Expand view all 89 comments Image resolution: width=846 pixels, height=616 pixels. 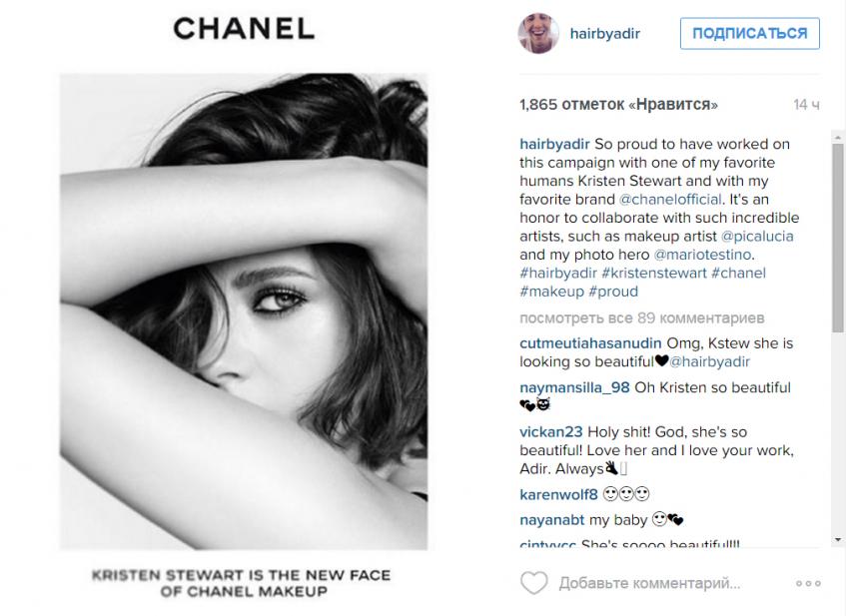[641, 318]
